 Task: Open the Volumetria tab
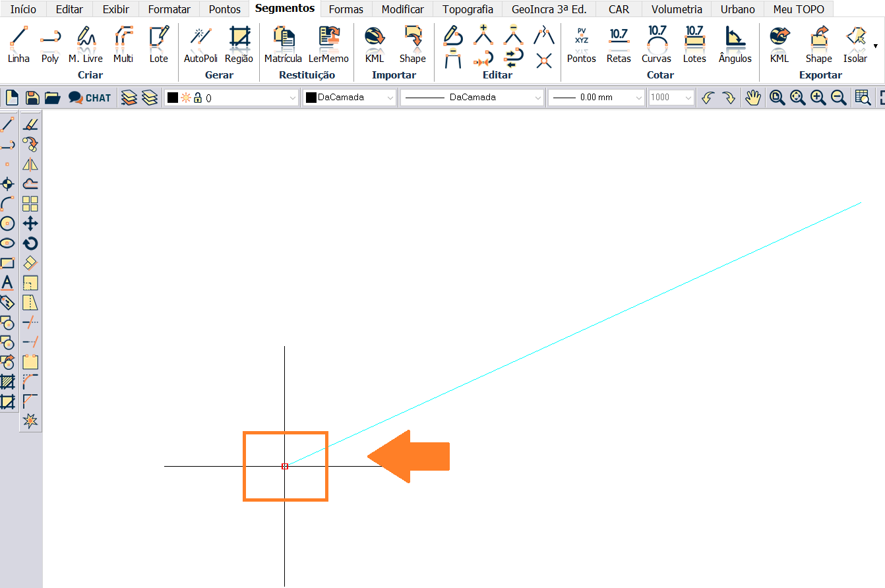point(677,9)
